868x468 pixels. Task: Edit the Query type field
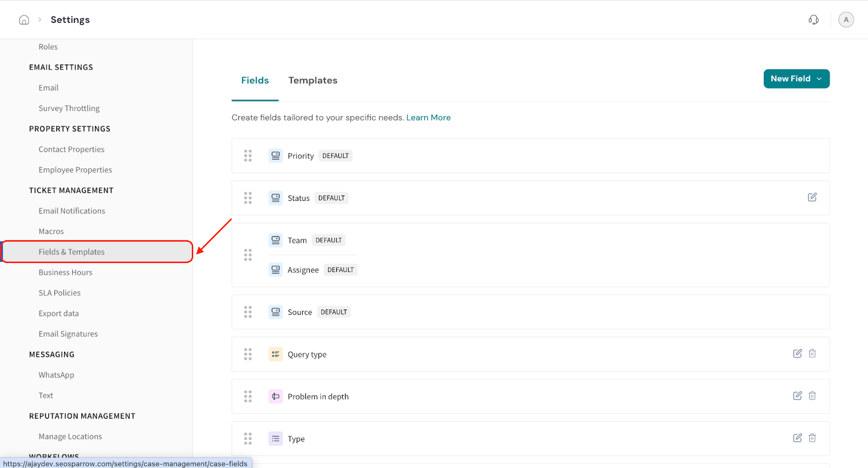(797, 353)
